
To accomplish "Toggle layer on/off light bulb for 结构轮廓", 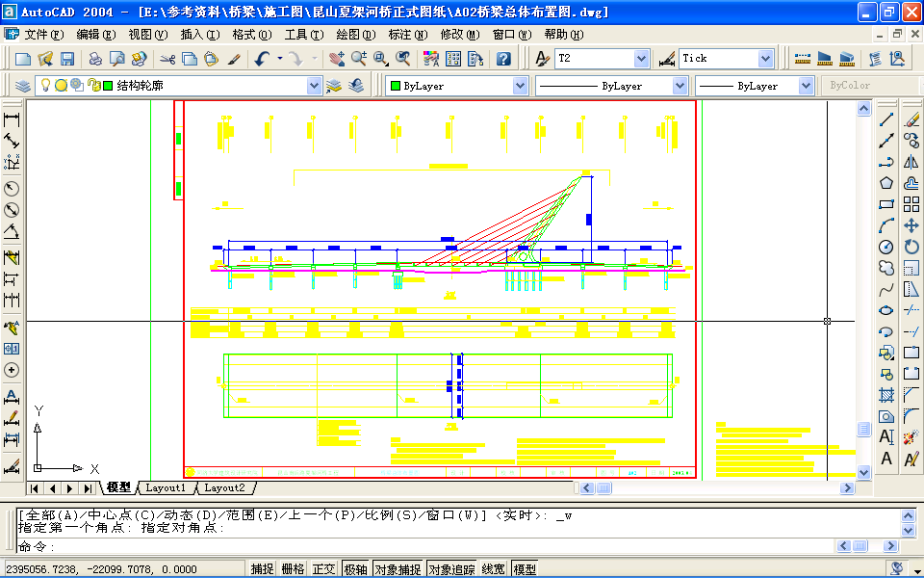I will point(45,86).
